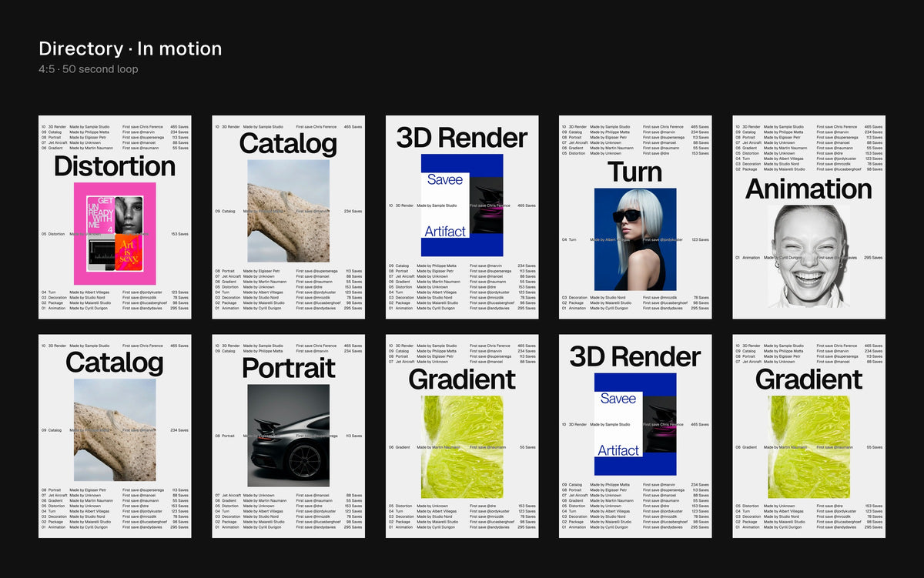The width and height of the screenshot is (924, 578).
Task: Open the pink collage image in Distortion poster
Action: (x=115, y=233)
